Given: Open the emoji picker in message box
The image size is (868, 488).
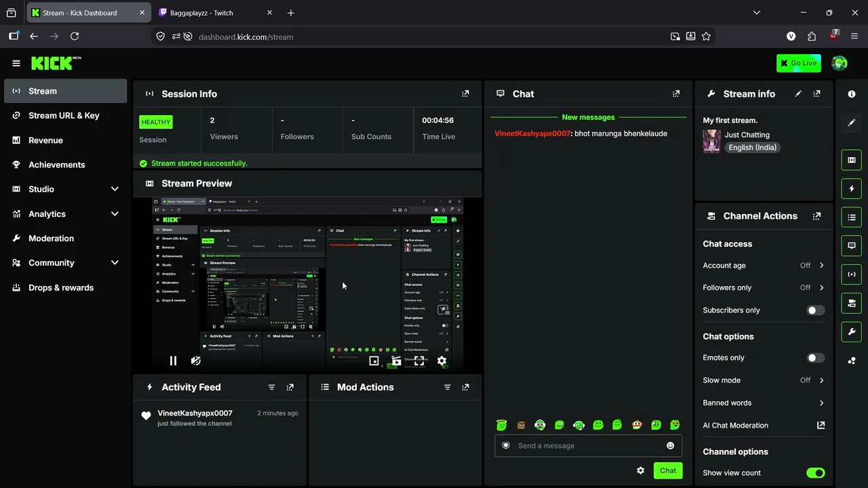Looking at the screenshot, I should point(671,445).
